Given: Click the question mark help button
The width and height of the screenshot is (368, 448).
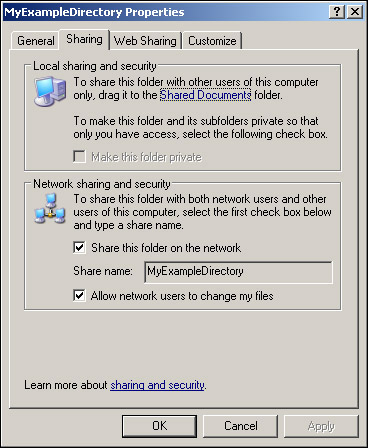Looking at the screenshot, I should [337, 12].
